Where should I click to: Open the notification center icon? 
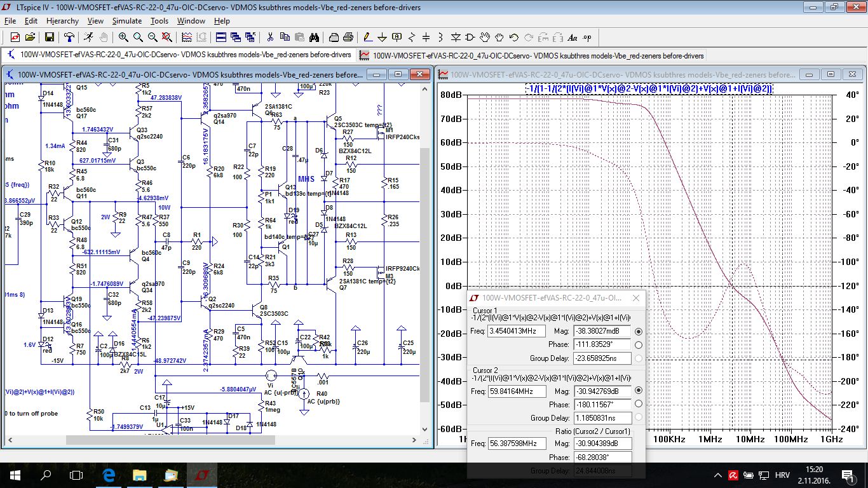pos(848,475)
